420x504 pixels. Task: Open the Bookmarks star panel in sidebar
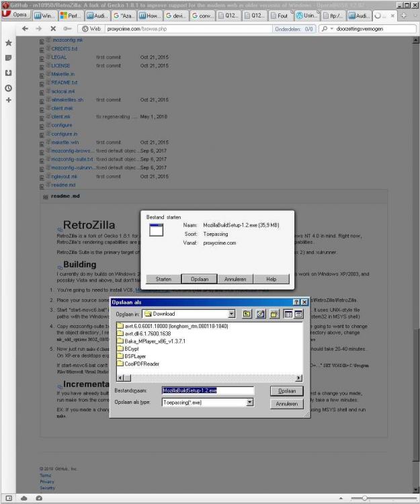click(x=9, y=43)
